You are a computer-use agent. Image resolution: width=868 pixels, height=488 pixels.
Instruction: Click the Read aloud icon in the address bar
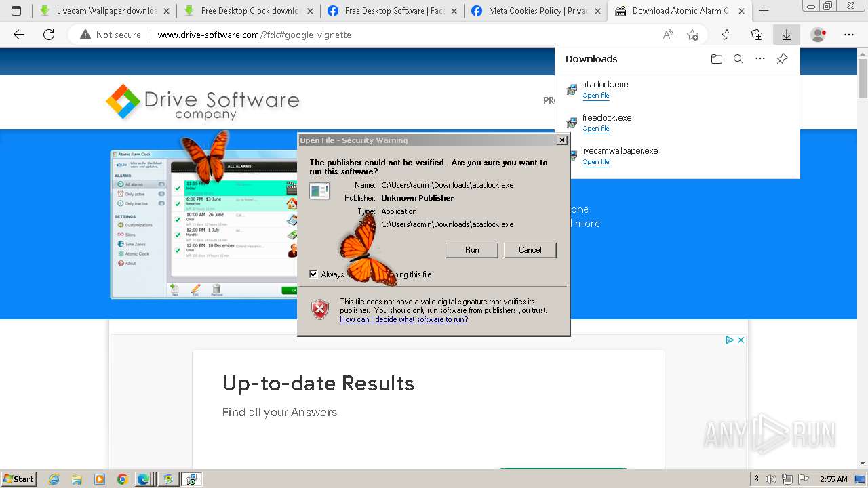coord(668,35)
